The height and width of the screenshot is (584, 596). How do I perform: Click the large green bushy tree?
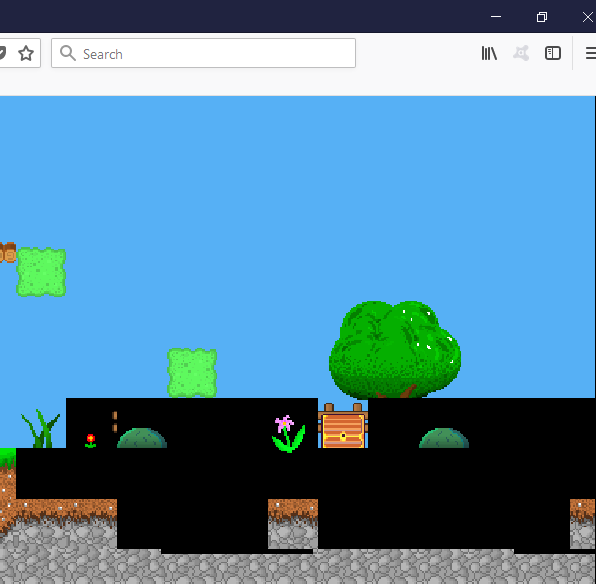point(395,349)
